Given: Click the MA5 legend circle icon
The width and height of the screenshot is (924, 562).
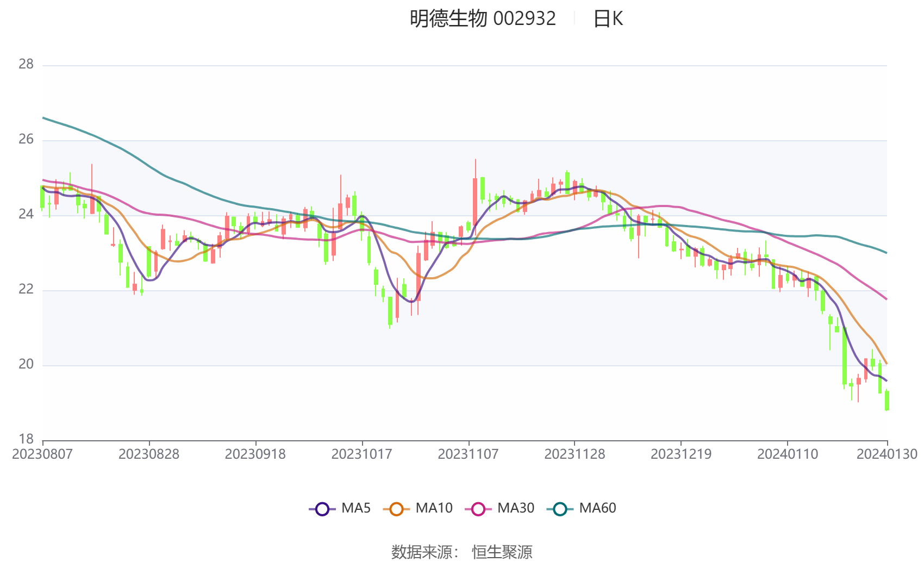Looking at the screenshot, I should (322, 508).
